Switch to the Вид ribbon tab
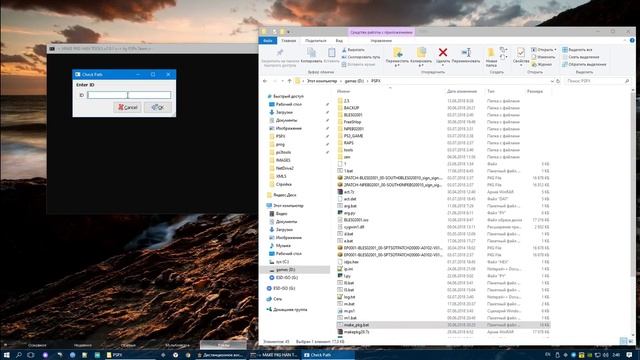Screen dimensions: 640x360 pos(339,41)
